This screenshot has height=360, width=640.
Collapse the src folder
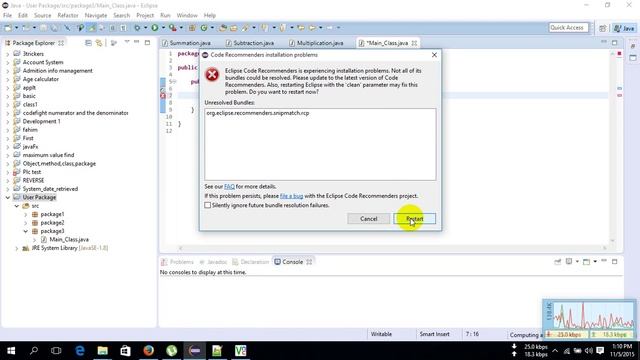point(16,206)
